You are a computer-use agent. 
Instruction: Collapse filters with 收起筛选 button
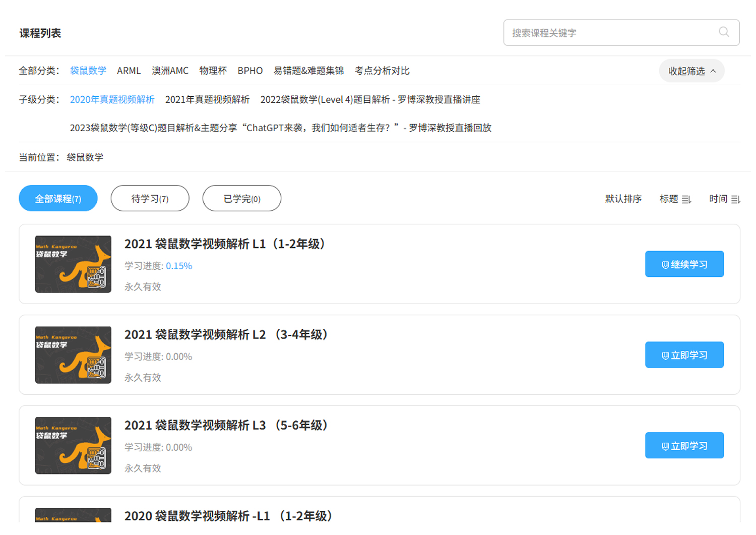(x=691, y=71)
